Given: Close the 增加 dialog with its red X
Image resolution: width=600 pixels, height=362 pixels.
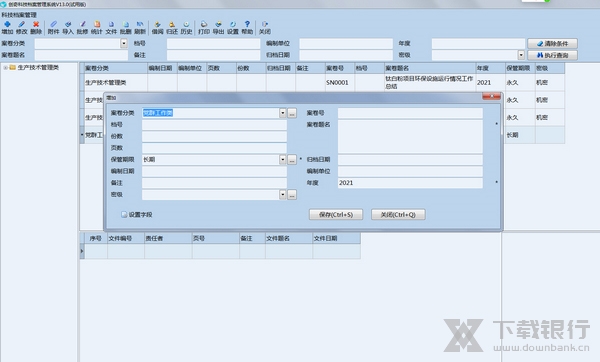Looking at the screenshot, I should click(491, 96).
